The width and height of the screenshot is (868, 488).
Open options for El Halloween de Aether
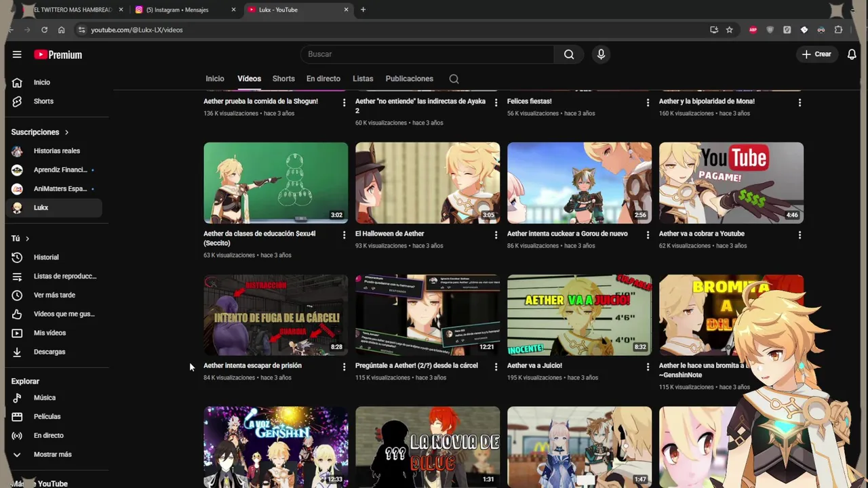click(496, 235)
